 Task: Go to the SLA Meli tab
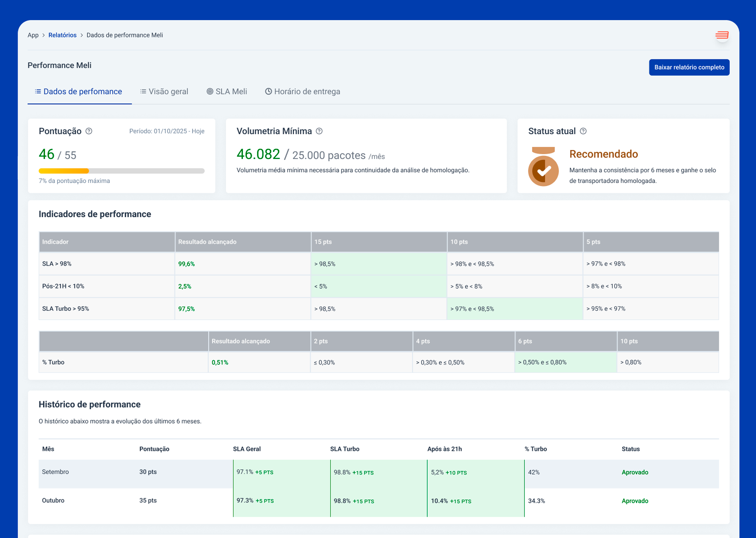tap(227, 92)
